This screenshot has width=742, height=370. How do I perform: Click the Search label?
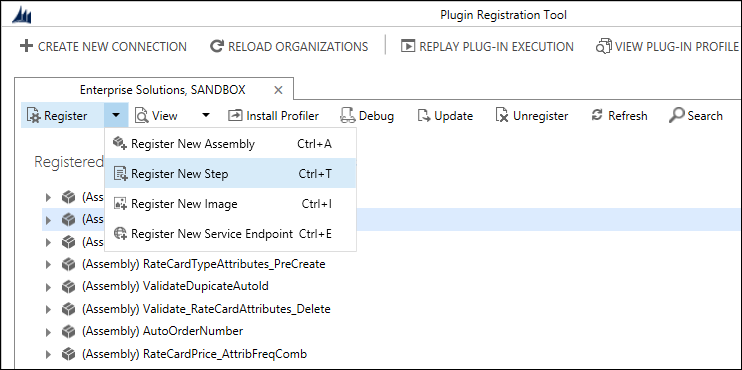(705, 116)
